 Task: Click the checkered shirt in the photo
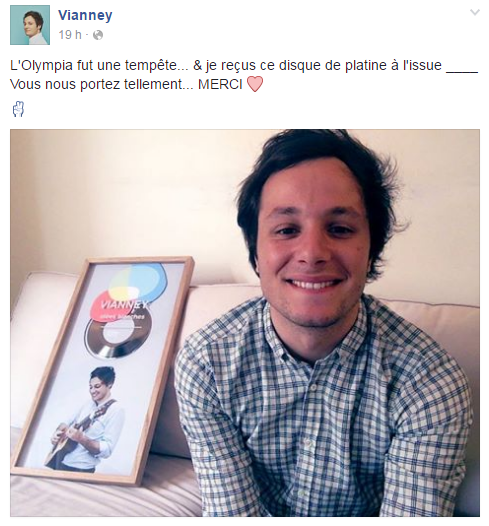click(x=324, y=413)
